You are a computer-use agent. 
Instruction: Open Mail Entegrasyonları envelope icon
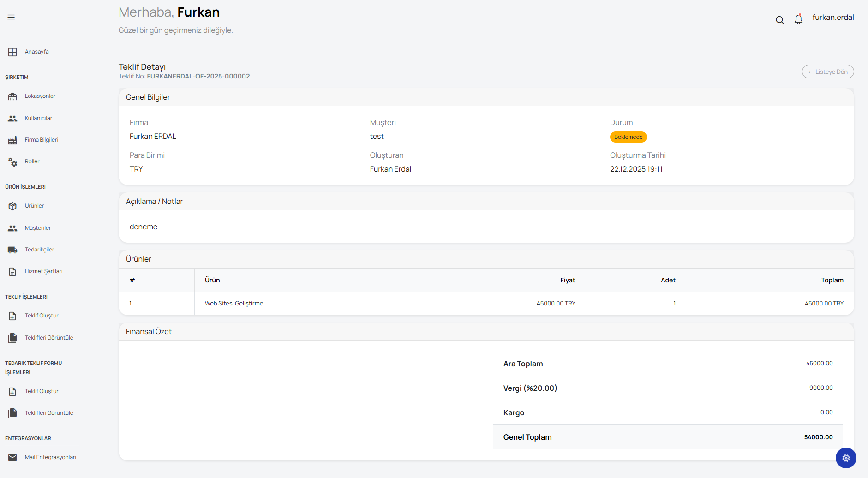pyautogui.click(x=12, y=458)
